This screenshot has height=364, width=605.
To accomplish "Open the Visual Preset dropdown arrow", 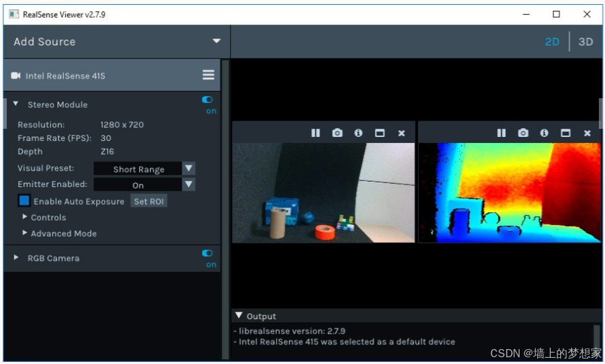I will (x=189, y=169).
